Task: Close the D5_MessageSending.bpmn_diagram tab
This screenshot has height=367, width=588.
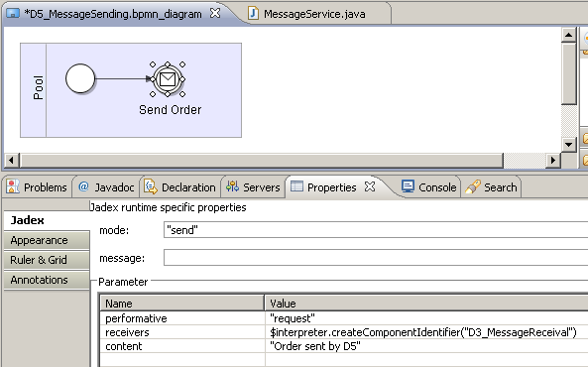Action: (x=215, y=13)
